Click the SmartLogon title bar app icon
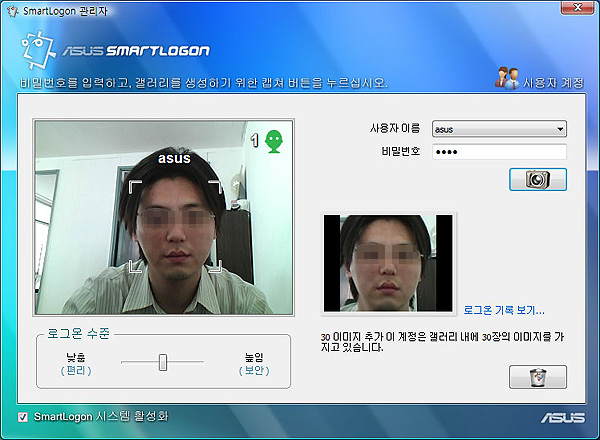The height and width of the screenshot is (440, 600). point(13,11)
